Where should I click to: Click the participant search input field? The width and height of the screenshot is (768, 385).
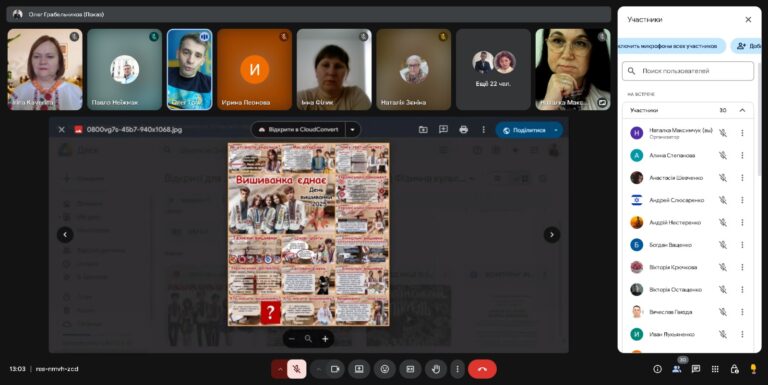coord(688,71)
